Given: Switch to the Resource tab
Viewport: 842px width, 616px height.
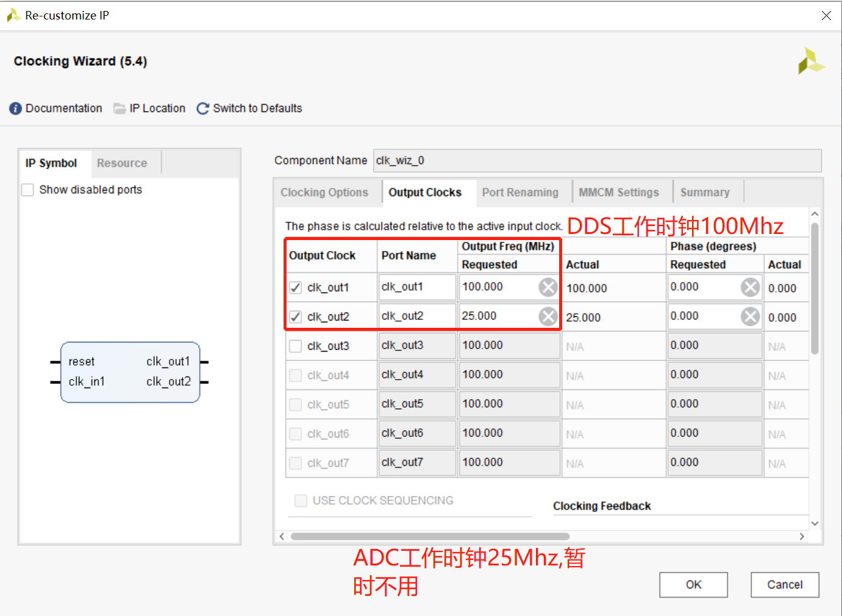Looking at the screenshot, I should coord(122,163).
